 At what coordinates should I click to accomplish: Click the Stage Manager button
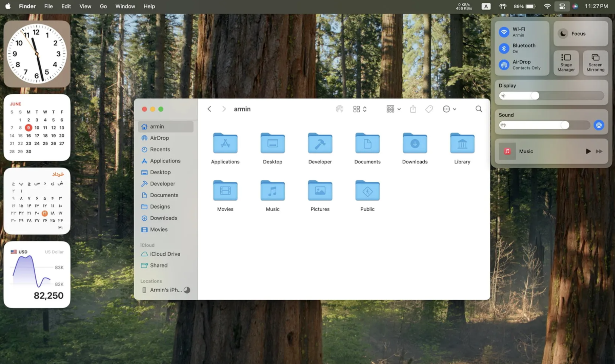pyautogui.click(x=566, y=63)
